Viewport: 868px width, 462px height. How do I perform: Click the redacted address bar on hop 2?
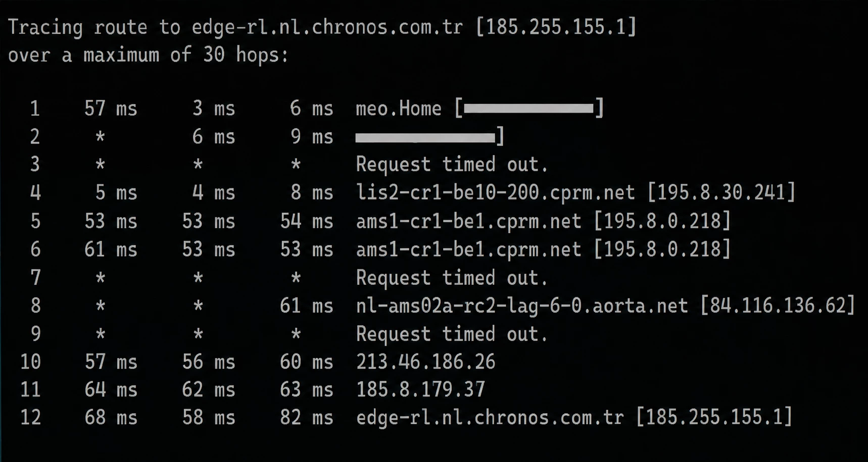(425, 137)
